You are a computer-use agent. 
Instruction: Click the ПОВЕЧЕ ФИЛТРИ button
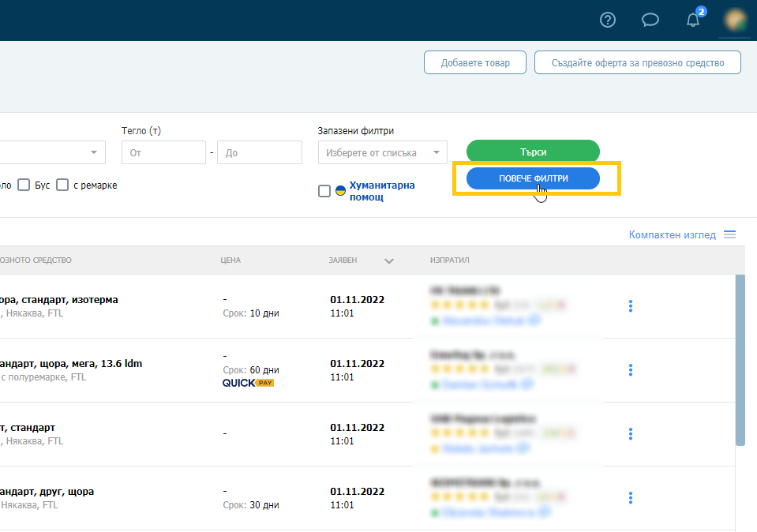pyautogui.click(x=533, y=178)
